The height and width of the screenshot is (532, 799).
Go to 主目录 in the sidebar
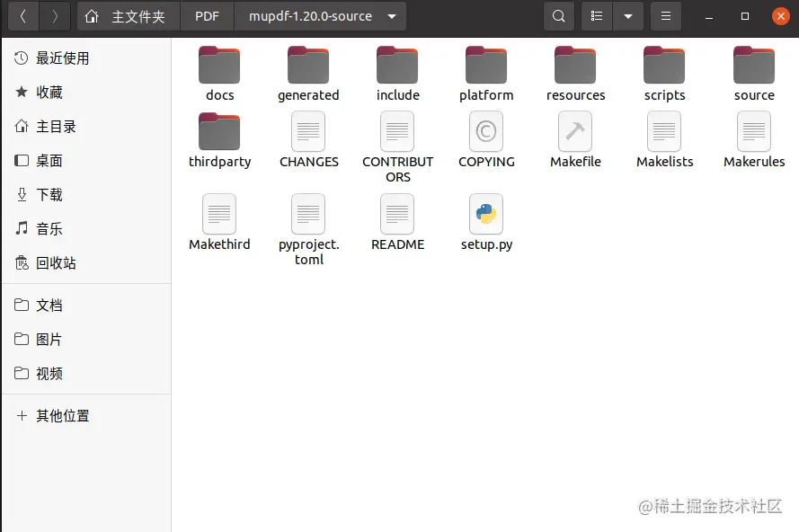click(x=86, y=127)
